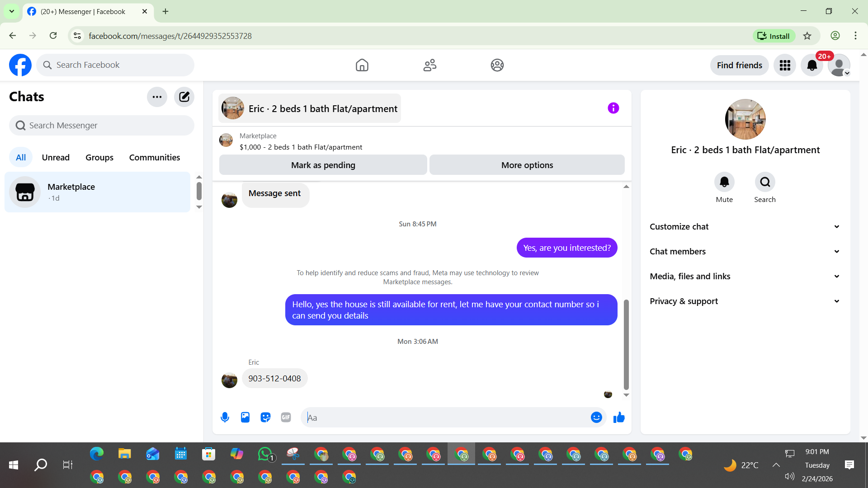Open the sticker picker icon
The width and height of the screenshot is (868, 488).
tap(265, 418)
